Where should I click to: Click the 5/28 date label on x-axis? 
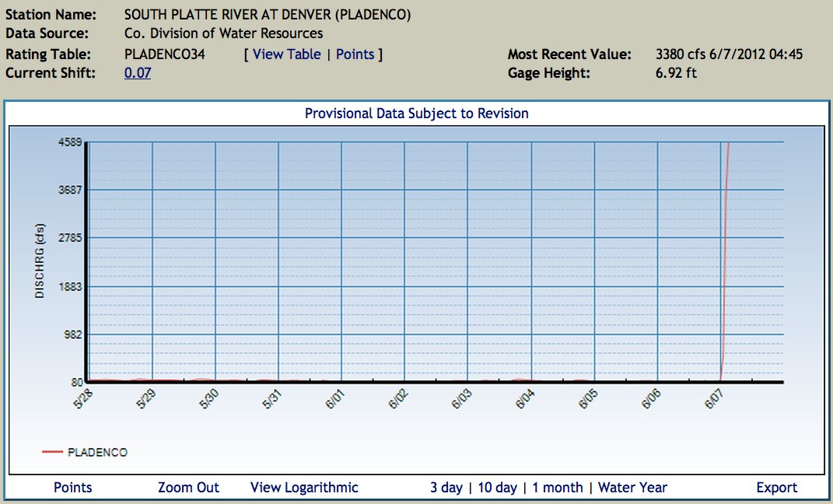[82, 400]
